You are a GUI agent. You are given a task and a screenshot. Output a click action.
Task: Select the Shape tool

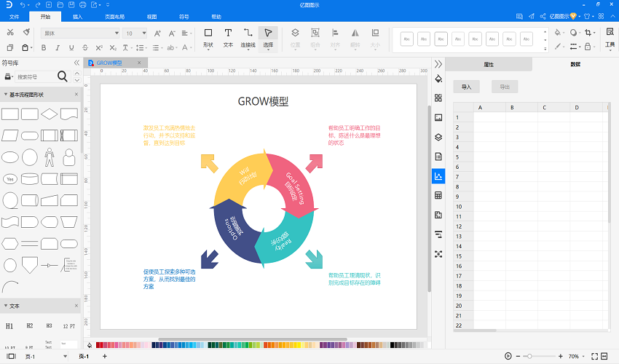tap(208, 38)
